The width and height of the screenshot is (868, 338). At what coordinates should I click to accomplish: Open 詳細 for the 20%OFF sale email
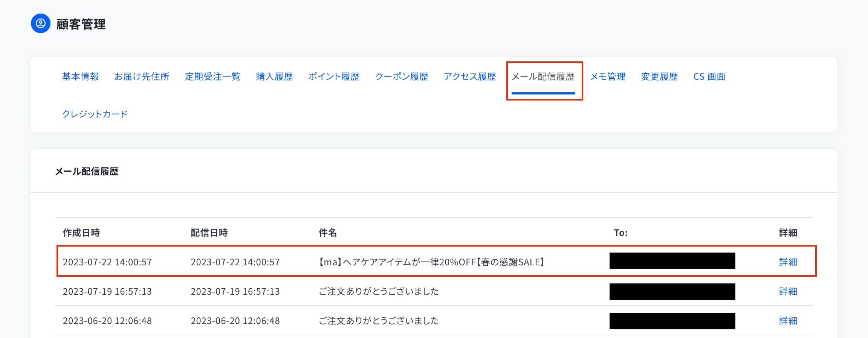click(x=788, y=262)
